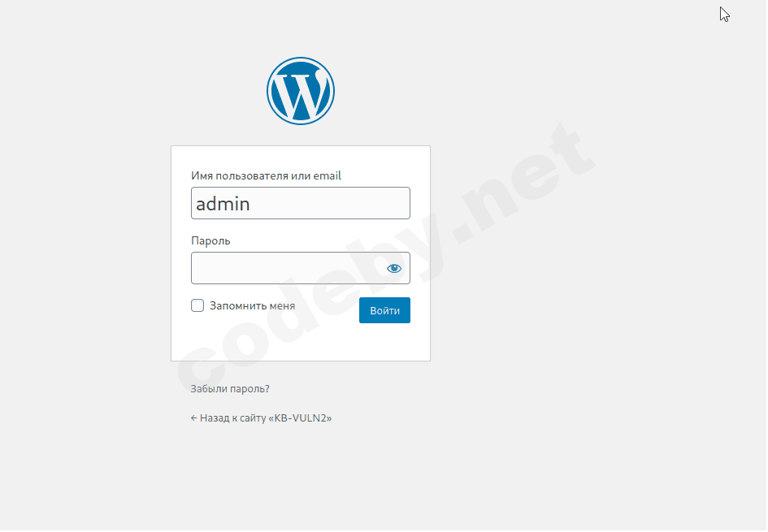Focus the empty «Пароль» input field
The image size is (768, 532).
pyautogui.click(x=300, y=268)
